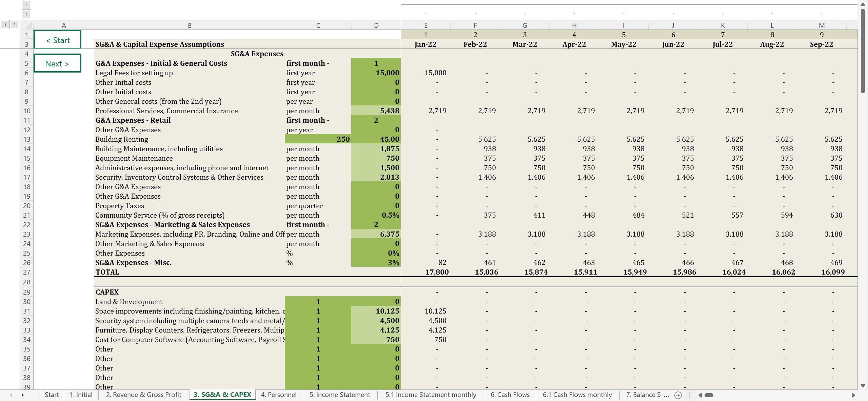The width and height of the screenshot is (868, 401).
Task: Show more hidden sheet tabs ellipsis
Action: click(x=666, y=395)
